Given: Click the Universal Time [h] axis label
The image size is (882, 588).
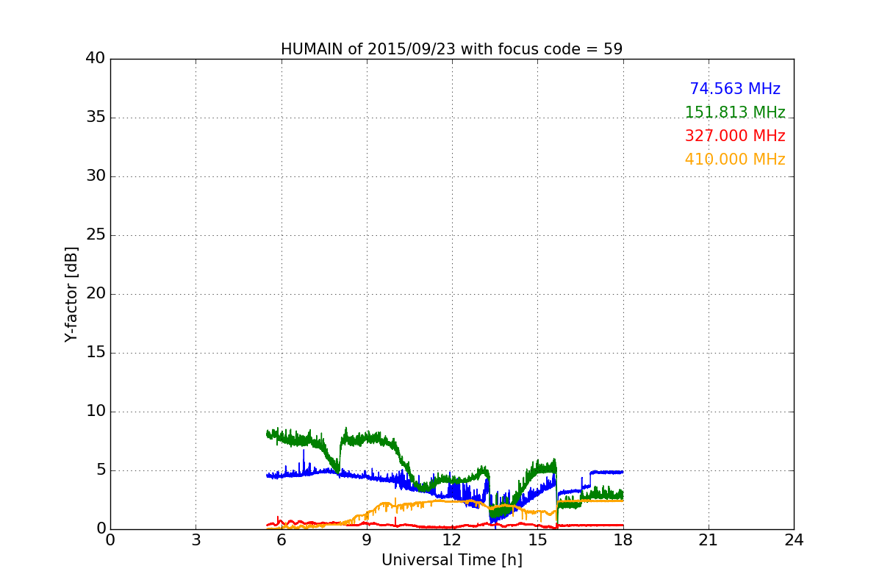Looking at the screenshot, I should tap(452, 560).
